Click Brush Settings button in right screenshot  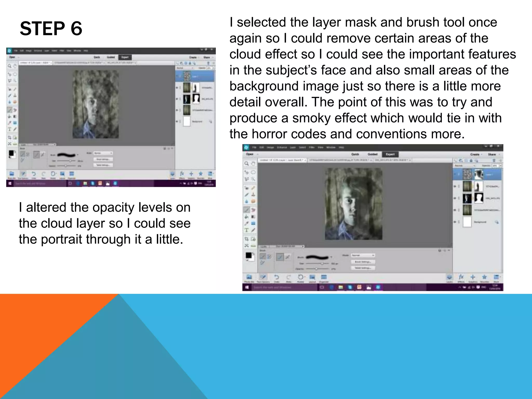363,262
